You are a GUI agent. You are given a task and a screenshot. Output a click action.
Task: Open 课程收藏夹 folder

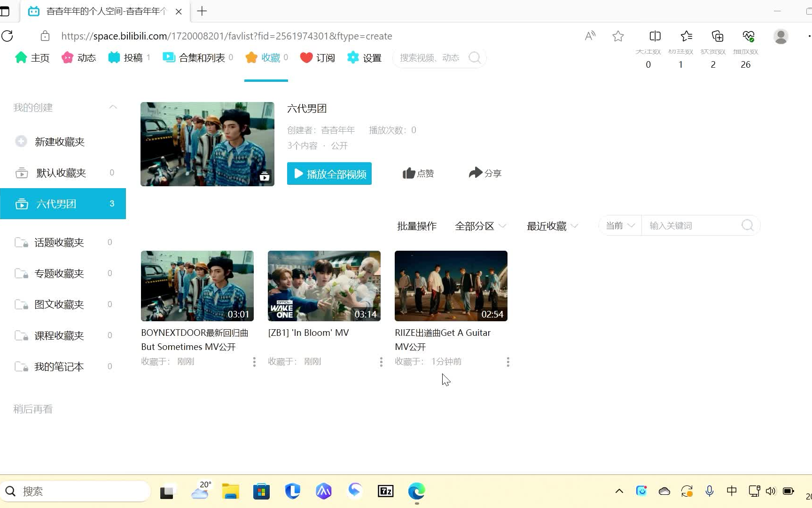click(63, 335)
